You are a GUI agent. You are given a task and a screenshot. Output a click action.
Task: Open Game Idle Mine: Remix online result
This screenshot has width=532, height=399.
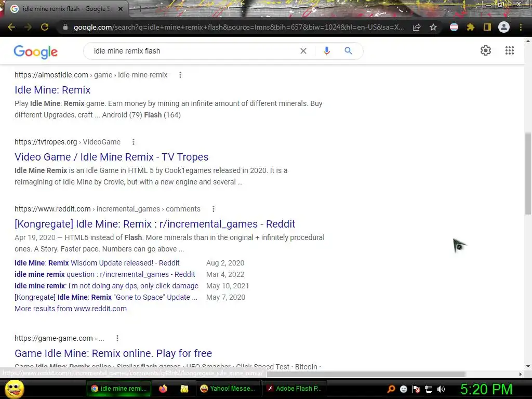coord(113,353)
